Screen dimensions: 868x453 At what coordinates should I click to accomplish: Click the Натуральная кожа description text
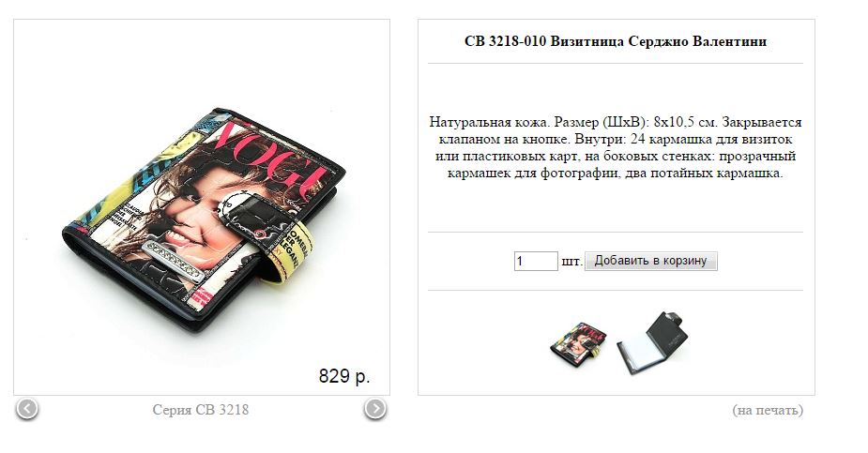click(489, 122)
